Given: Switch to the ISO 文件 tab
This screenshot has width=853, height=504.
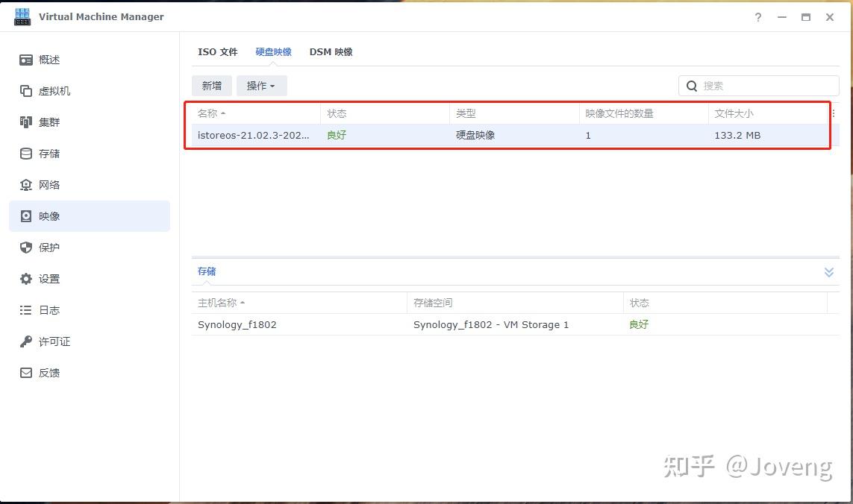Looking at the screenshot, I should (x=217, y=52).
